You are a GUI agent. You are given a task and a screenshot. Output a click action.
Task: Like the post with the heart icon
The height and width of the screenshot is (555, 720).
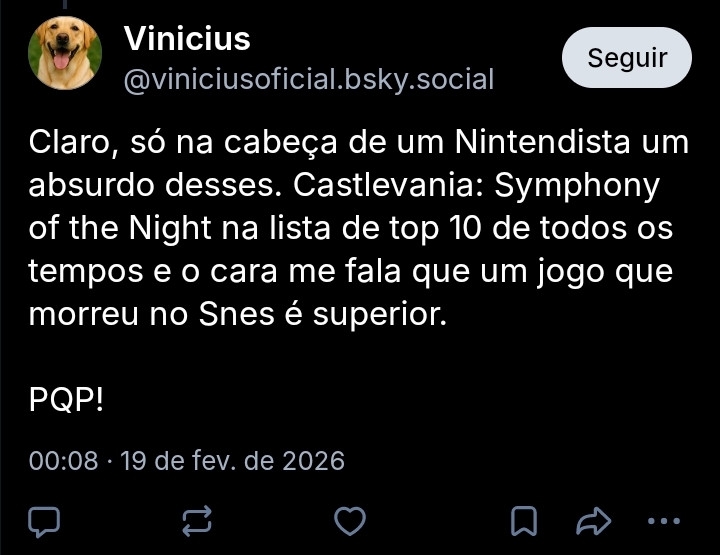[349, 520]
